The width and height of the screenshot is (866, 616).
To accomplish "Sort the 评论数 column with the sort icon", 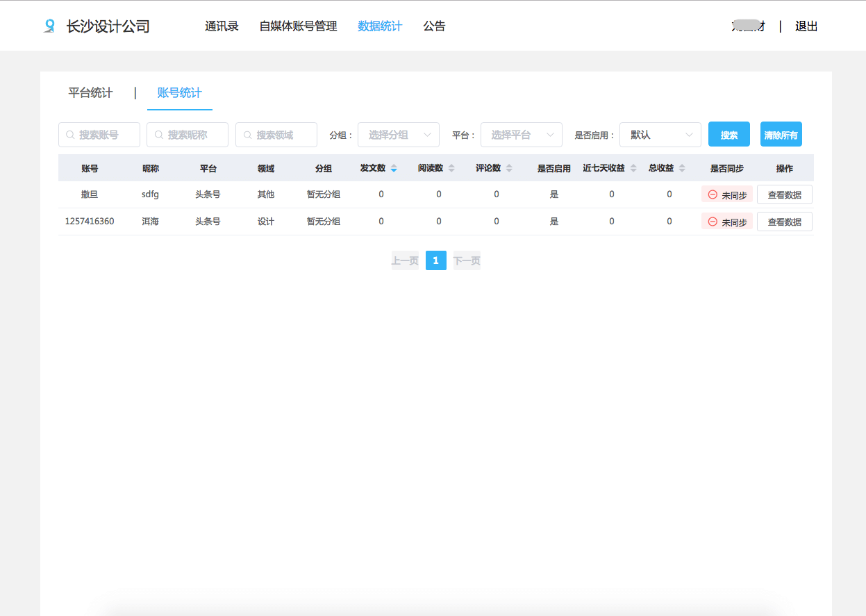I will (510, 167).
